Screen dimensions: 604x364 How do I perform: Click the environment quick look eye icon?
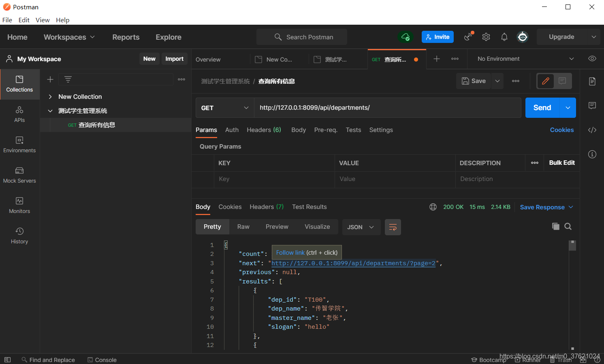[592, 59]
